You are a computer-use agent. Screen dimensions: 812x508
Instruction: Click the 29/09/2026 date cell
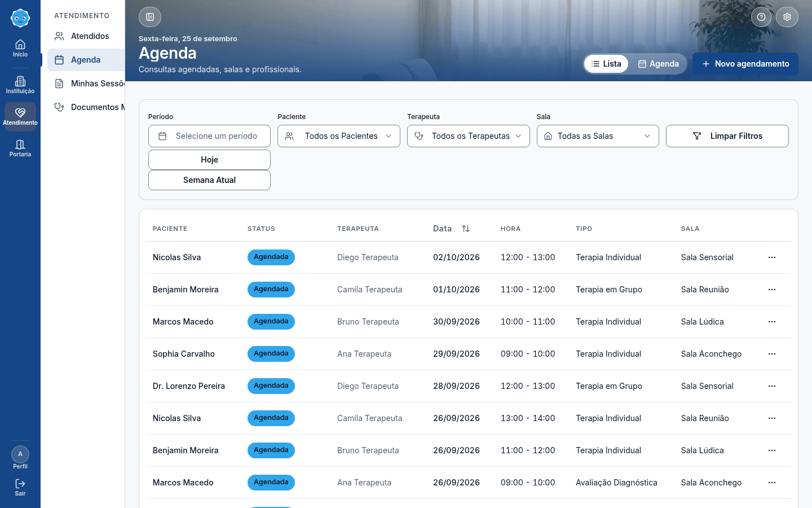(x=456, y=354)
